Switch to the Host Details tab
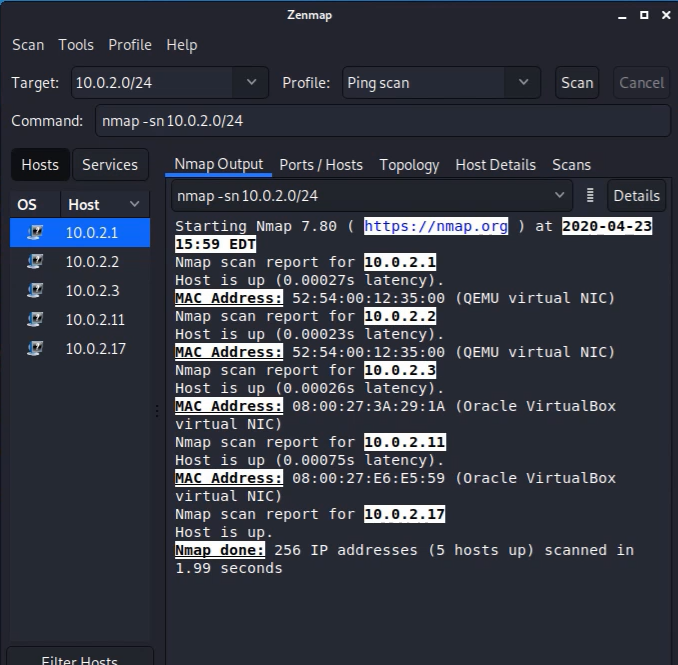Screen dimensions: 678x665 (496, 165)
